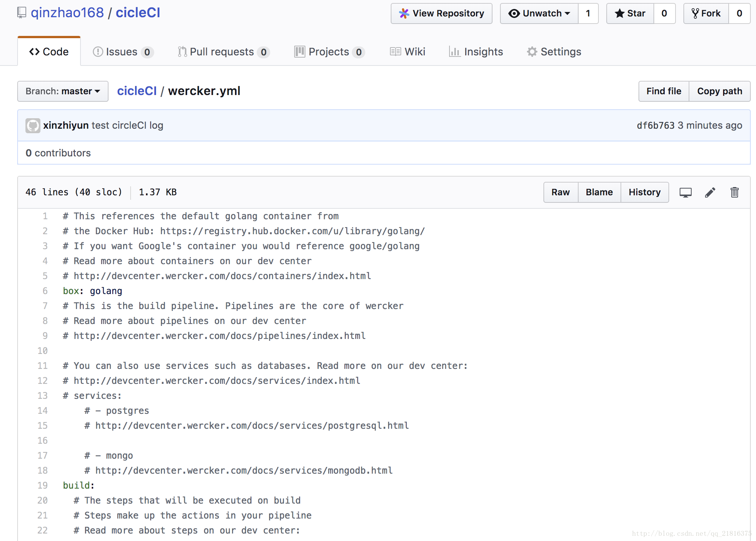
Task: Click the commit hash df6b763
Action: point(656,125)
